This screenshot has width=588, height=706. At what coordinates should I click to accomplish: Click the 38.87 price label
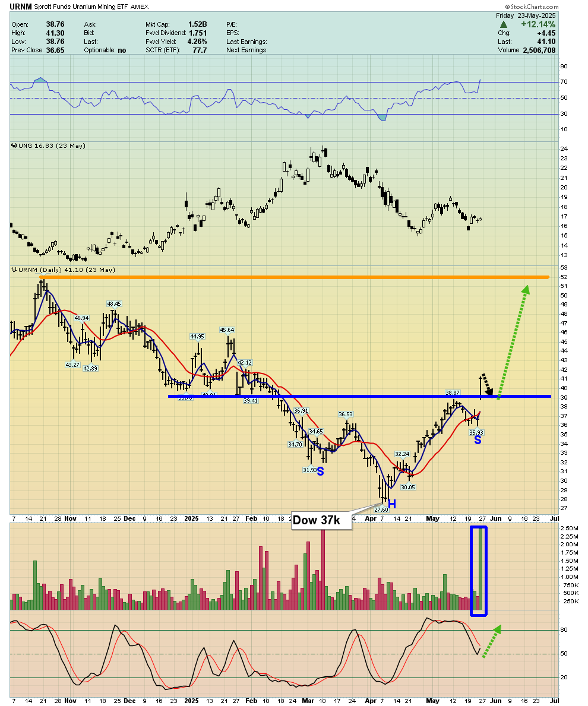click(x=453, y=392)
